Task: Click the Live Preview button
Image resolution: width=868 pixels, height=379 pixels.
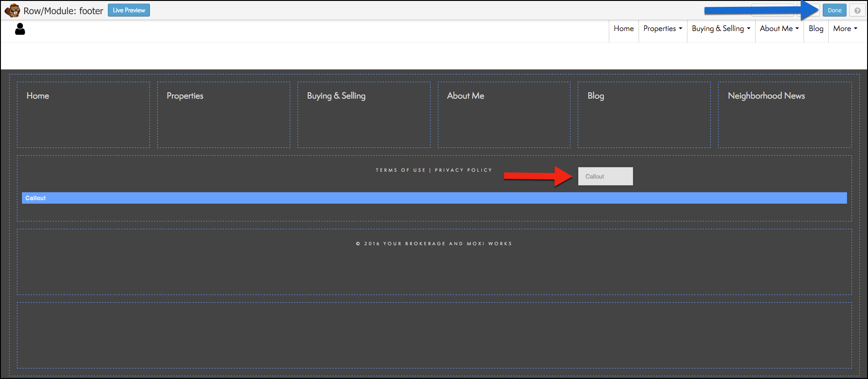Action: [x=129, y=11]
